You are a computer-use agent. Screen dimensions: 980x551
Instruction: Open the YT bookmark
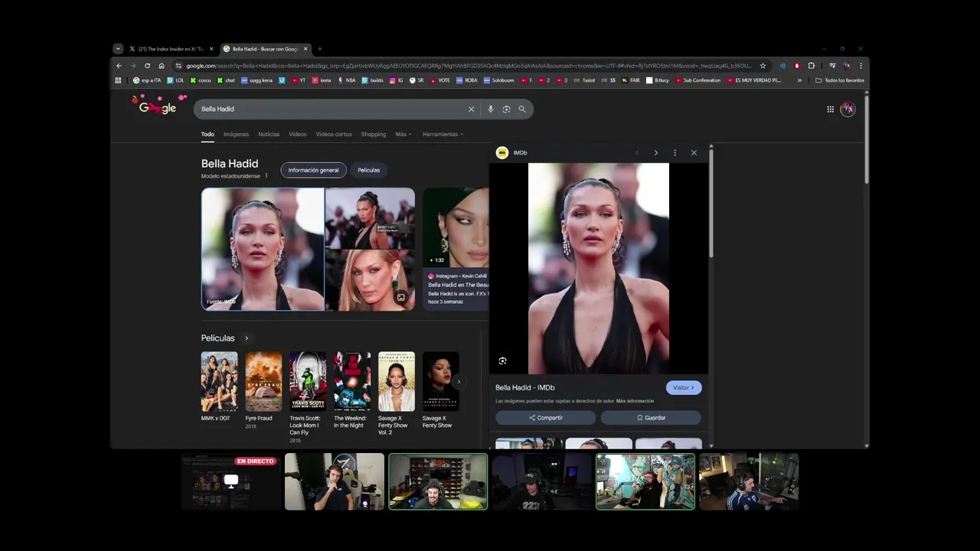[x=299, y=80]
